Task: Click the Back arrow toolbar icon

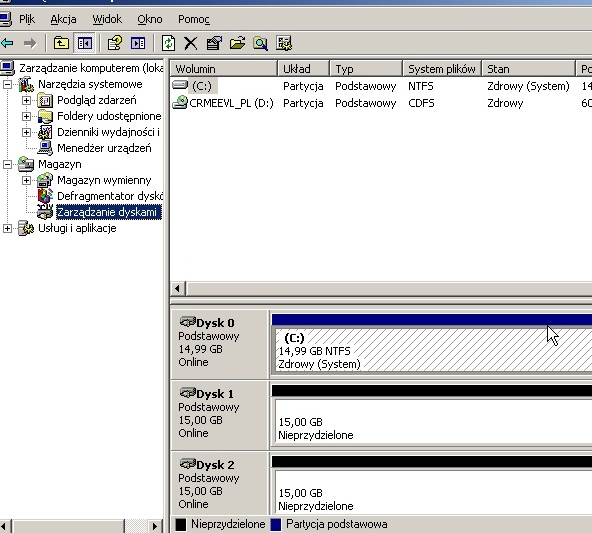Action: 8,43
